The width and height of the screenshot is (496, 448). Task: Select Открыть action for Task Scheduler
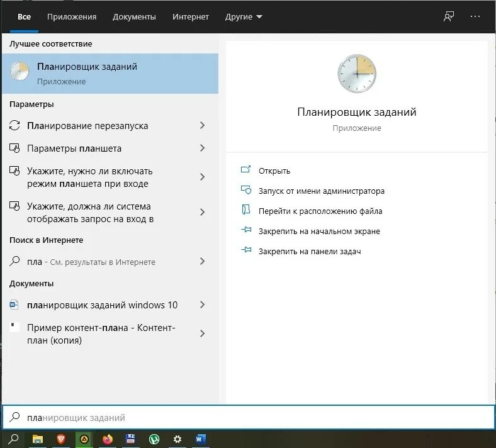(274, 171)
